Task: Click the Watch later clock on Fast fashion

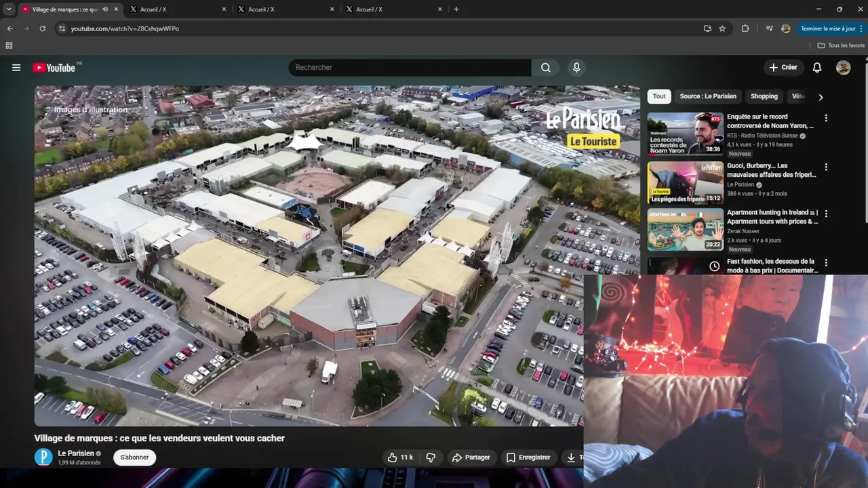Action: pos(714,266)
